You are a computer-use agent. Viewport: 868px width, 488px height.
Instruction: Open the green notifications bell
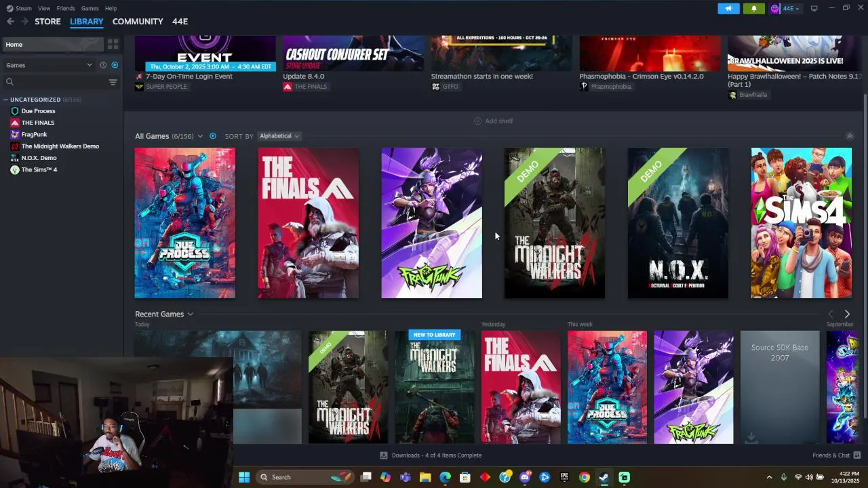[x=754, y=8]
